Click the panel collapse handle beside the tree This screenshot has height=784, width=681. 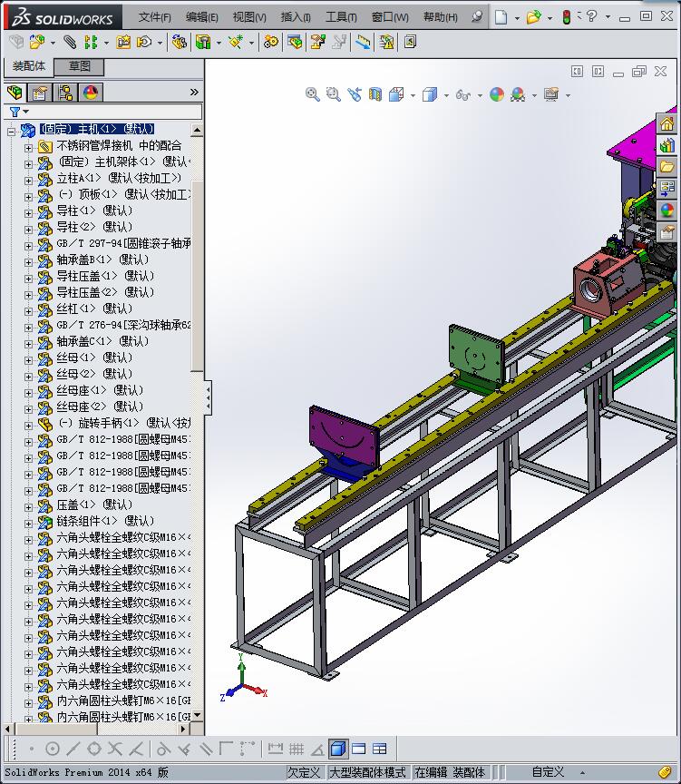pos(208,397)
